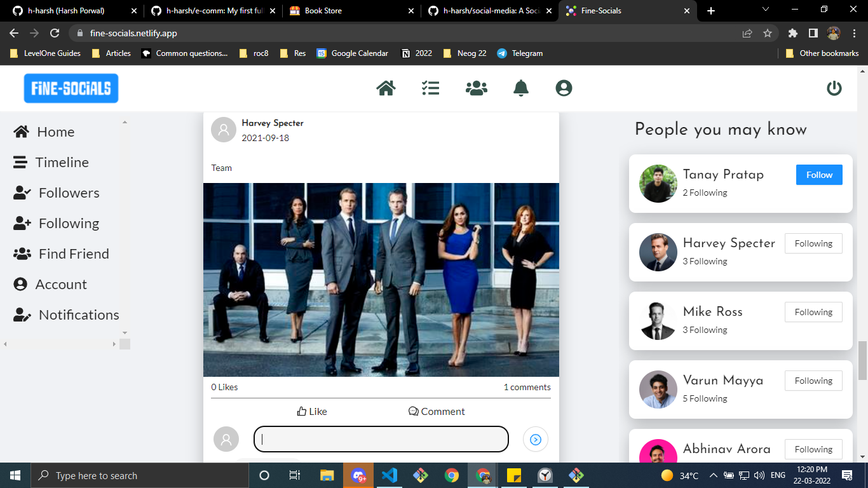This screenshot has height=488, width=868.
Task: Open the browser extensions puzzle icon
Action: pyautogui.click(x=792, y=33)
